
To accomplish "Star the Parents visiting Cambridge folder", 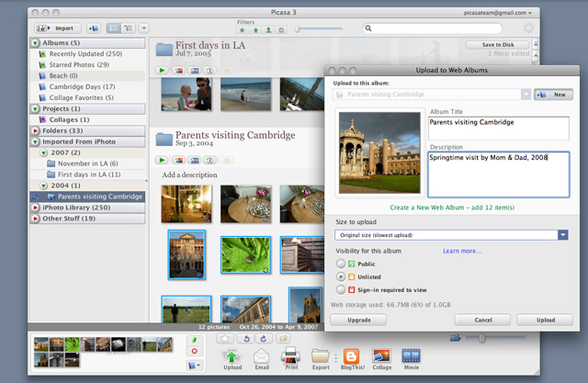I will (x=227, y=161).
